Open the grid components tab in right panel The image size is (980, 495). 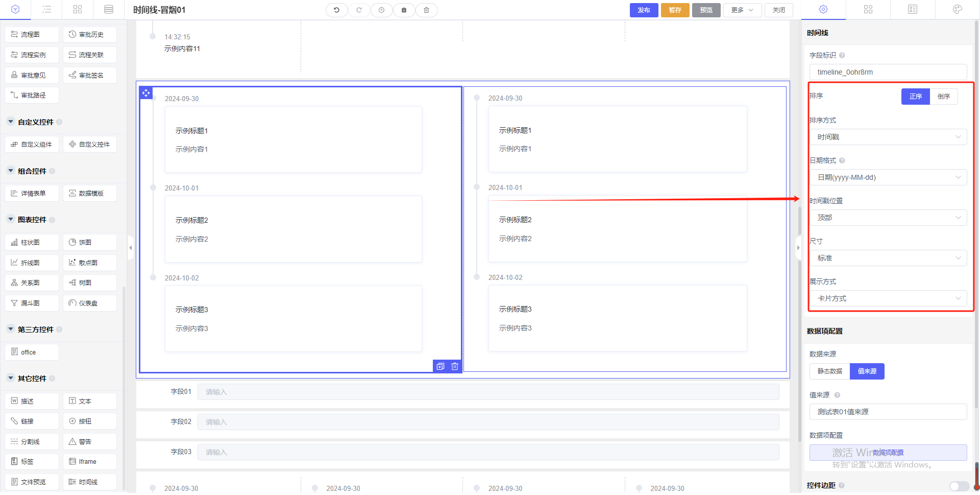868,10
